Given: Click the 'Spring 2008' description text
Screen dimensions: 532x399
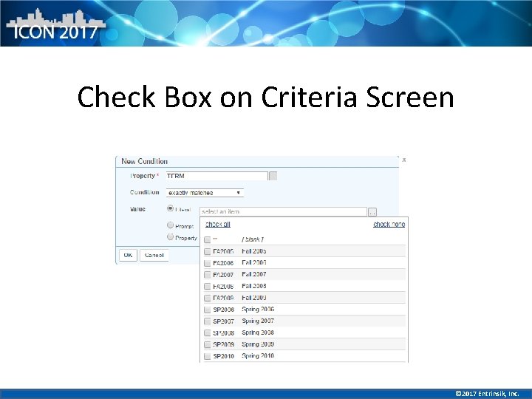Looking at the screenshot, I should tap(258, 332).
